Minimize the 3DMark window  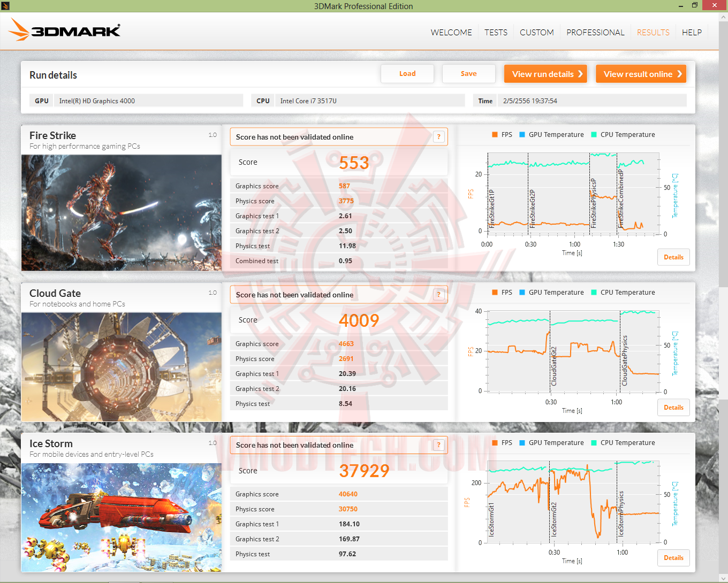[681, 6]
